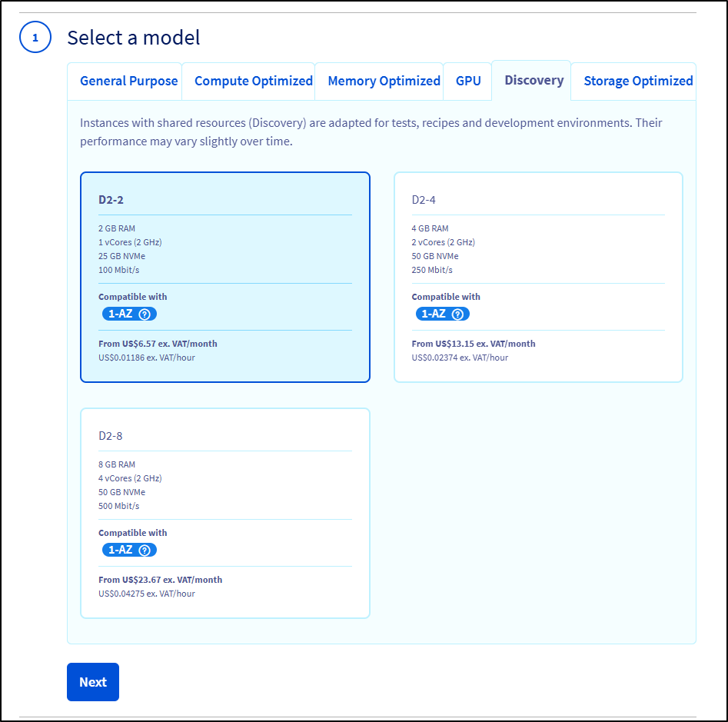View the Storage Optimized tab
This screenshot has width=728, height=722.
(637, 82)
